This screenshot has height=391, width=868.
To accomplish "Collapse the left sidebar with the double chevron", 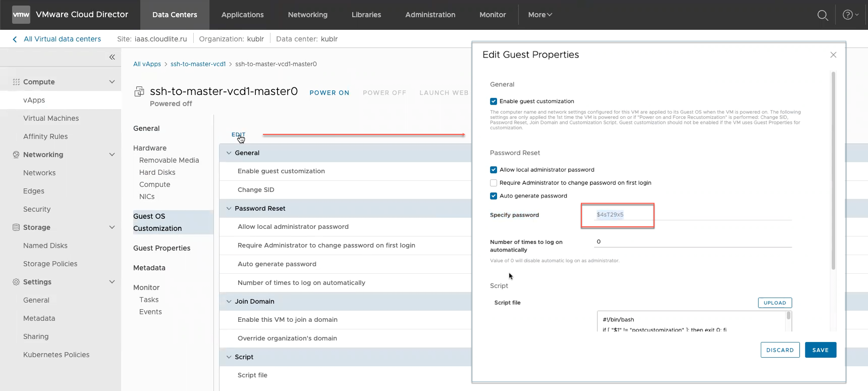I will coord(112,57).
